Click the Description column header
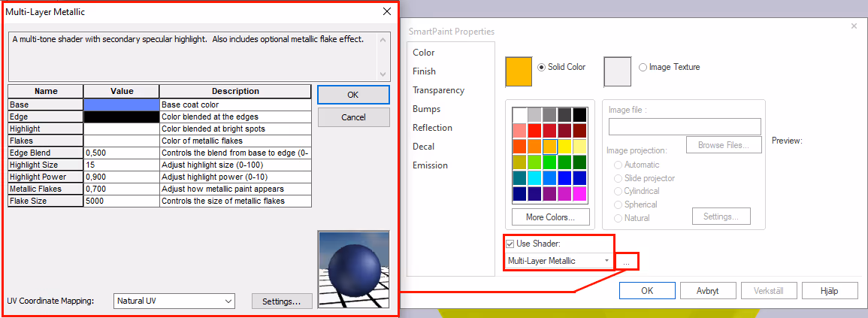This screenshot has width=868, height=318. click(x=235, y=92)
